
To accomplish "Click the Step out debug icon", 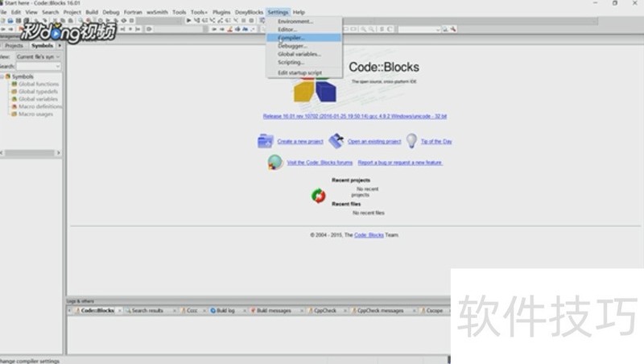I will click(x=220, y=20).
